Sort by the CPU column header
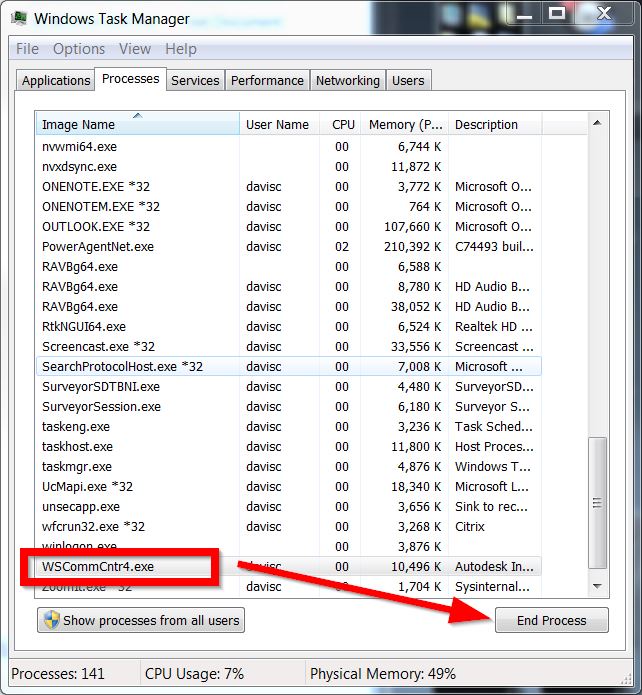 click(x=340, y=124)
